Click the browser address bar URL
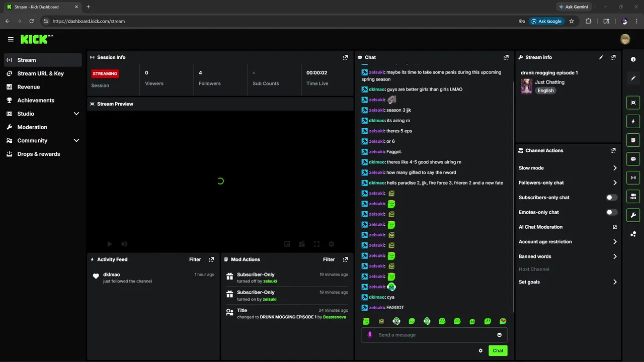Viewport: 644px width, 362px height. click(89, 21)
